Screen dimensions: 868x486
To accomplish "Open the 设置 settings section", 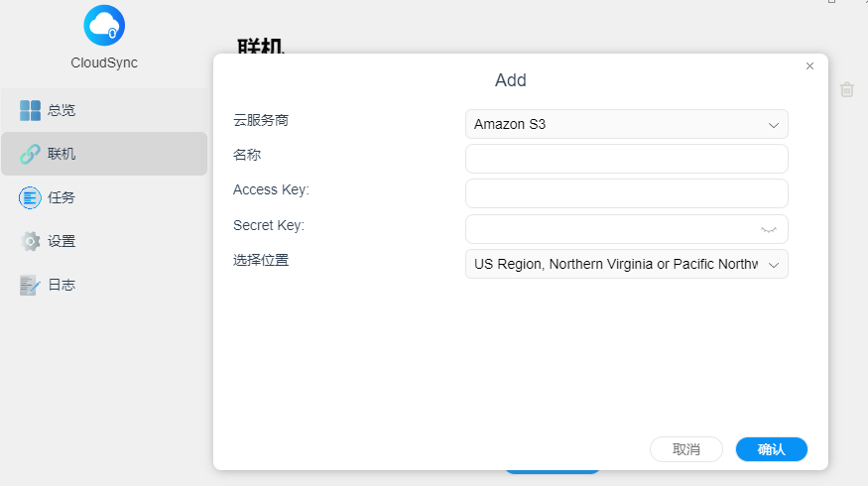I will [x=104, y=241].
